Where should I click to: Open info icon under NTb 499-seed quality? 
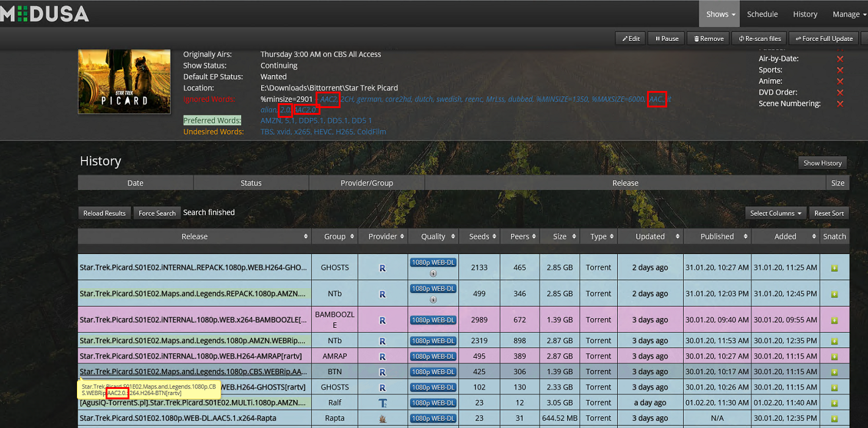tap(433, 300)
